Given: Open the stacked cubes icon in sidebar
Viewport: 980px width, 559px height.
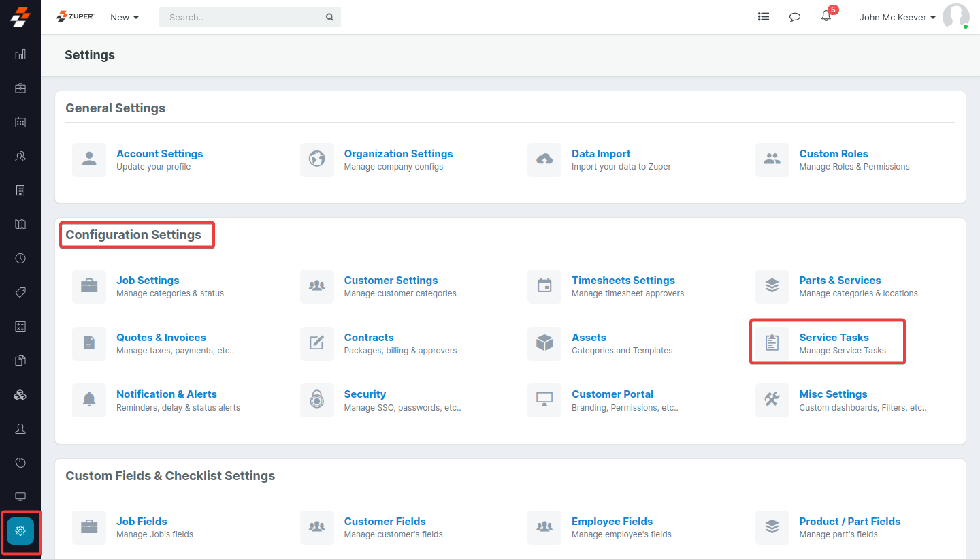Looking at the screenshot, I should [x=20, y=395].
